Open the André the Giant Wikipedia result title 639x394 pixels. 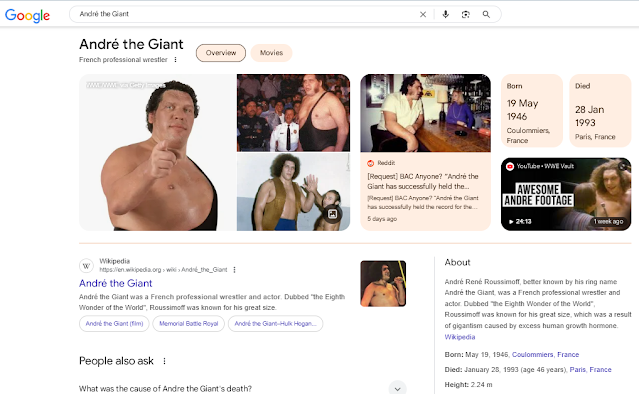tap(115, 283)
